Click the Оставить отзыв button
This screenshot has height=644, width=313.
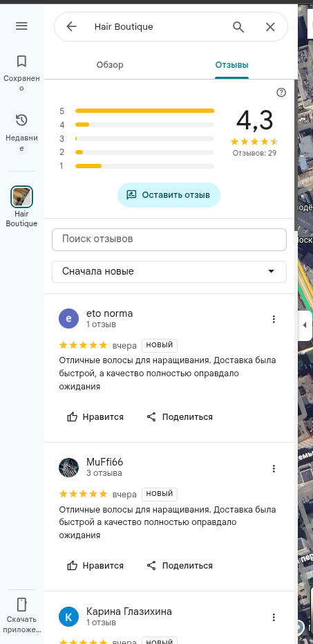click(169, 194)
